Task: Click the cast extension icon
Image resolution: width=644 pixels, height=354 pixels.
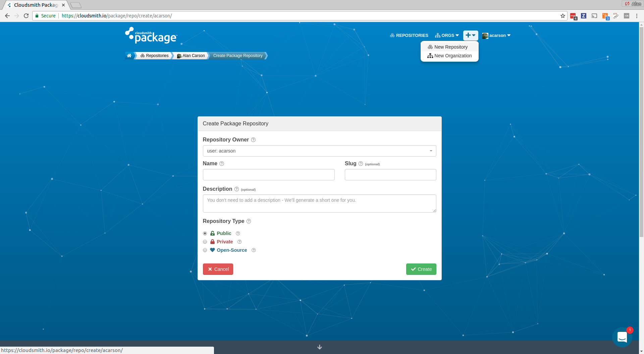Action: click(594, 16)
